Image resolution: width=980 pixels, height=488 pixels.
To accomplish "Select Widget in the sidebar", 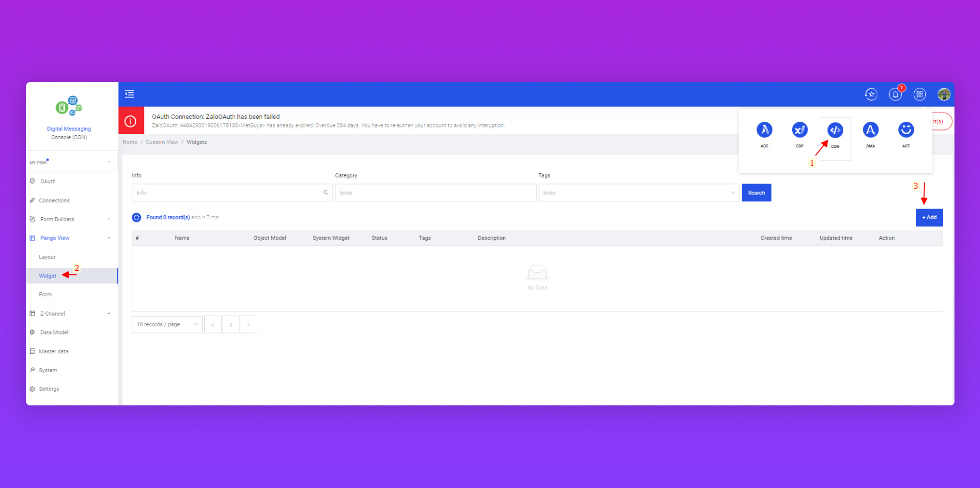I will [47, 276].
